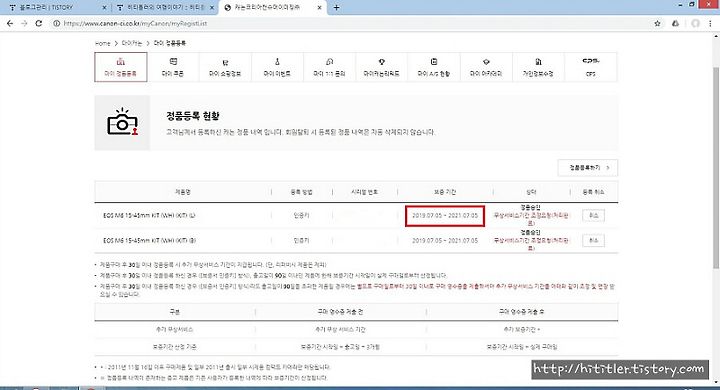View site information icon beside the URL
This screenshot has width=720, height=390.
pyautogui.click(x=56, y=23)
